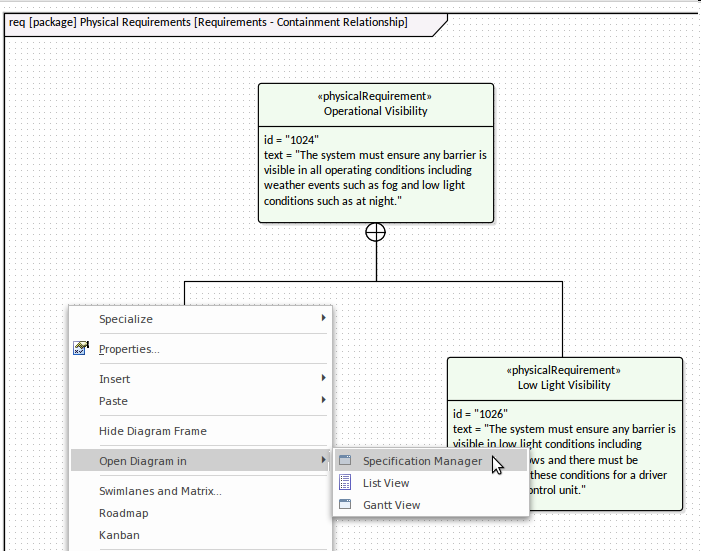Screen dimensions: 701x551
Task: Expand the Insert submenu arrow
Action: point(323,379)
